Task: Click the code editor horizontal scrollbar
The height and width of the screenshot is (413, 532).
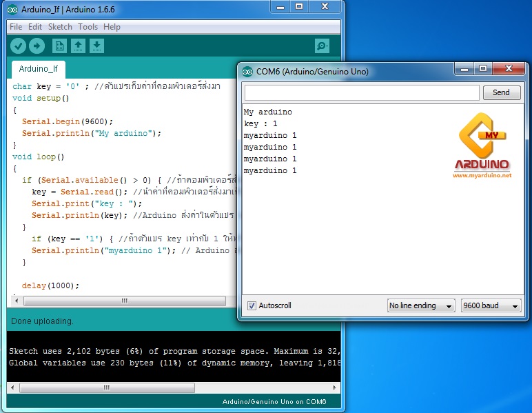Action: (124, 301)
